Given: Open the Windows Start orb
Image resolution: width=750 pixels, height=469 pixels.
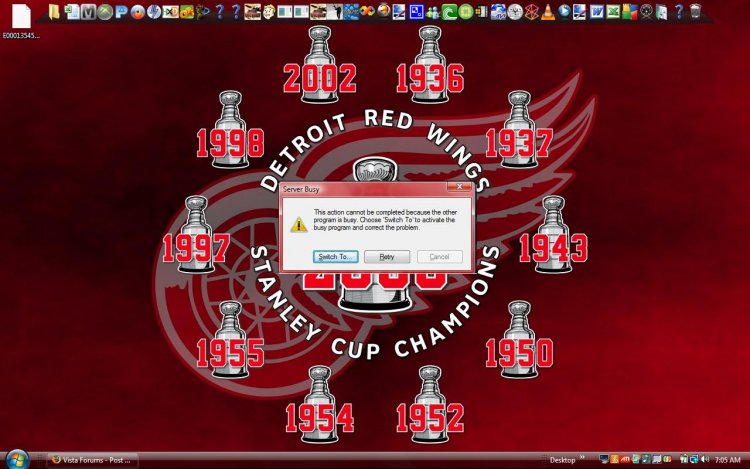Looking at the screenshot, I should point(17,459).
